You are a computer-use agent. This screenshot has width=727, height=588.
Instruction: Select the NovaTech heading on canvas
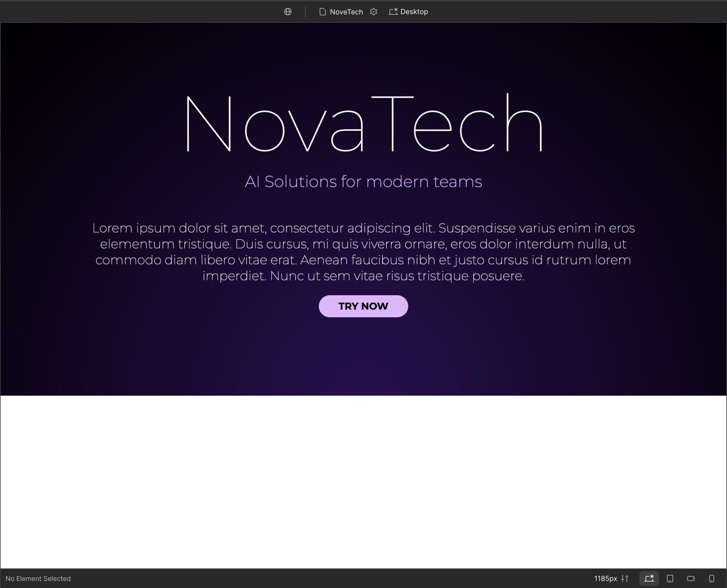point(364,123)
